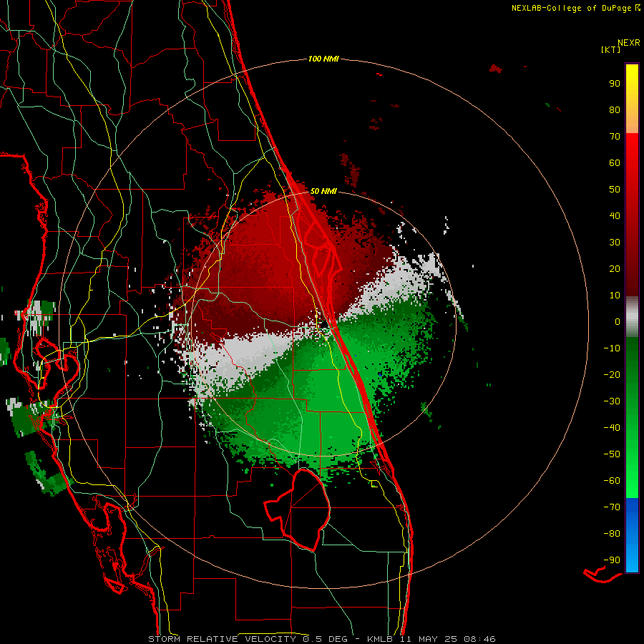The height and width of the screenshot is (644, 644).
Task: Click the -70 knot colorbar label
Action: click(x=612, y=507)
